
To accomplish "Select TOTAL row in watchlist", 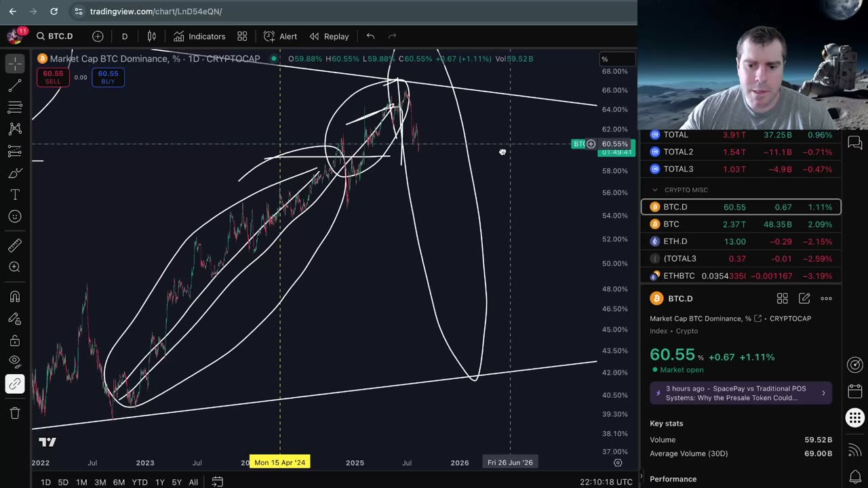I will pyautogui.click(x=741, y=135).
